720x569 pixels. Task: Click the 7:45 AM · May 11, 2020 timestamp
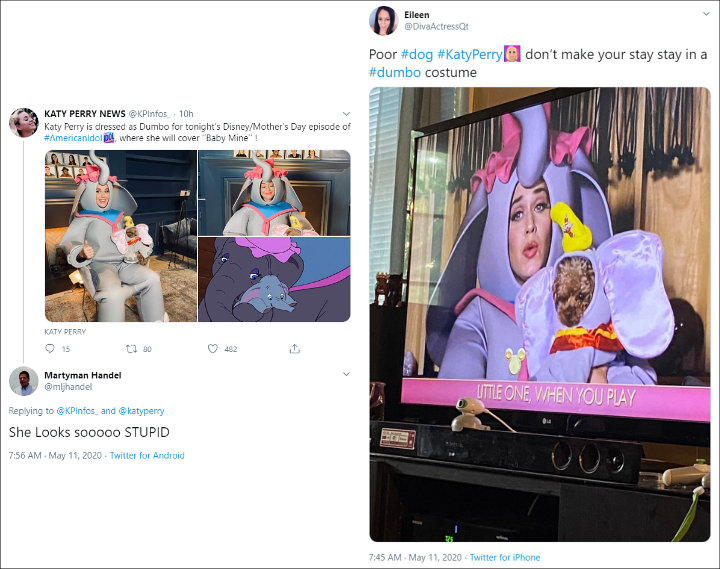[x=415, y=558]
